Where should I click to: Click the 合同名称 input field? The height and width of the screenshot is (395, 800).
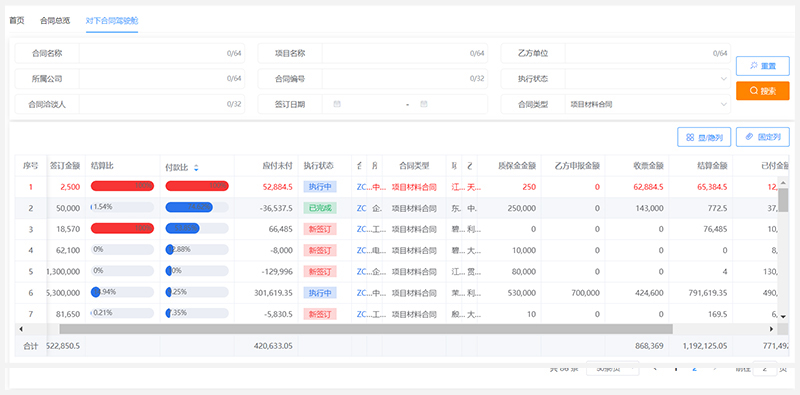[x=162, y=53]
